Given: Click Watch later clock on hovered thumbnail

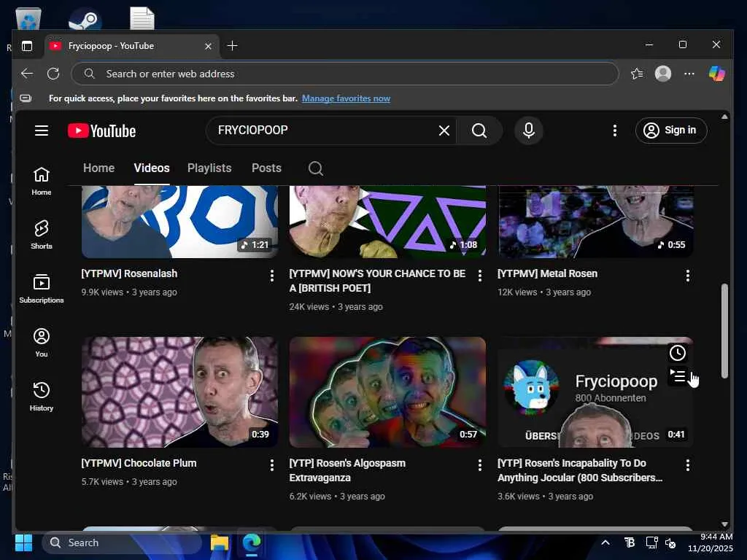Looking at the screenshot, I should click(x=678, y=353).
